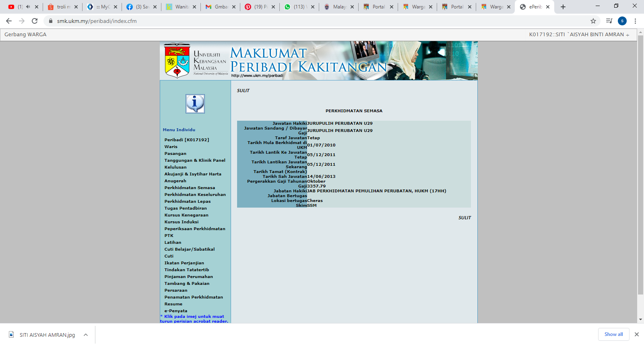
Task: Open the Resume menu link
Action: [x=173, y=304]
